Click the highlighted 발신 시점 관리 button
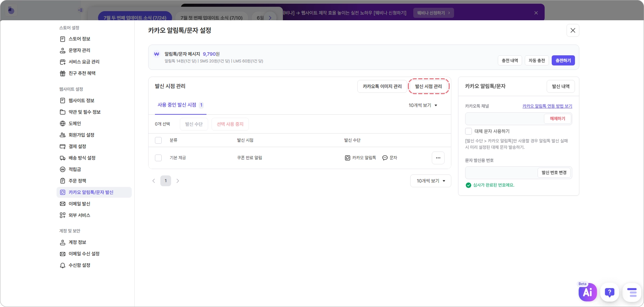Viewport: 644px width, 307px height. (x=428, y=86)
